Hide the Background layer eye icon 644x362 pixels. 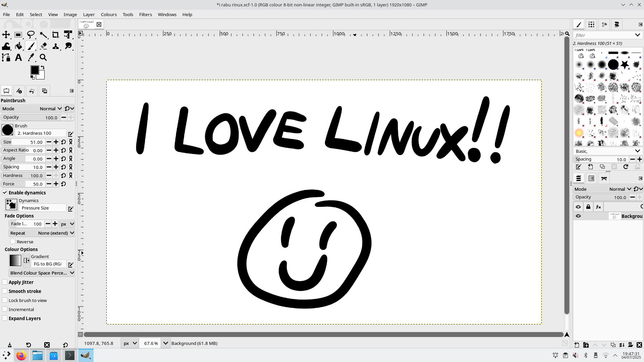(578, 216)
